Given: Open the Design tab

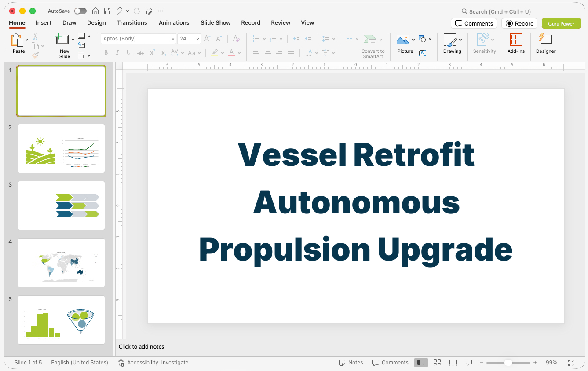Looking at the screenshot, I should click(96, 22).
